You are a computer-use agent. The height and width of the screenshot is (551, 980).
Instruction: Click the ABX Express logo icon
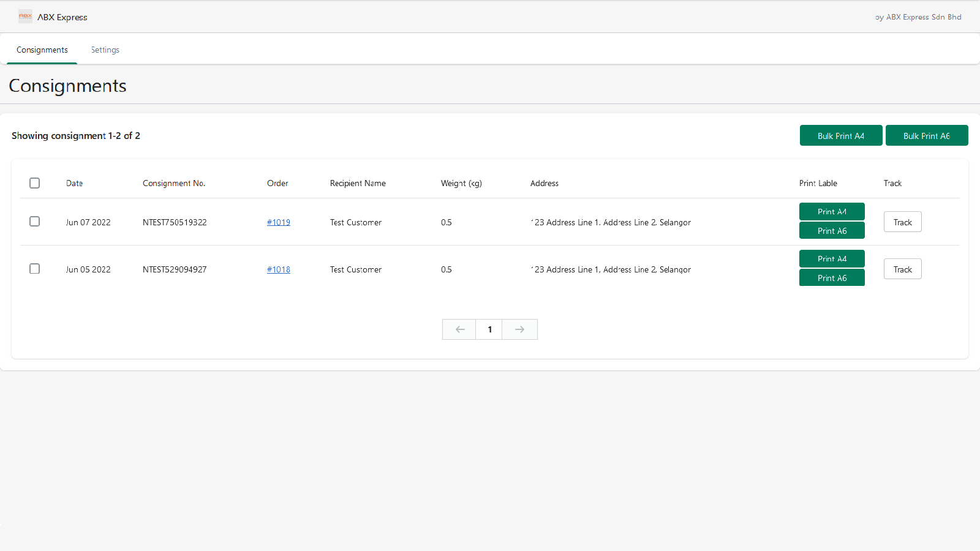[x=25, y=17]
